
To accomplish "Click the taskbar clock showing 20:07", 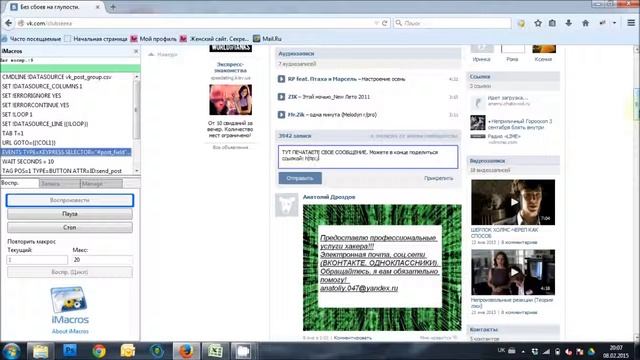I will [616, 351].
